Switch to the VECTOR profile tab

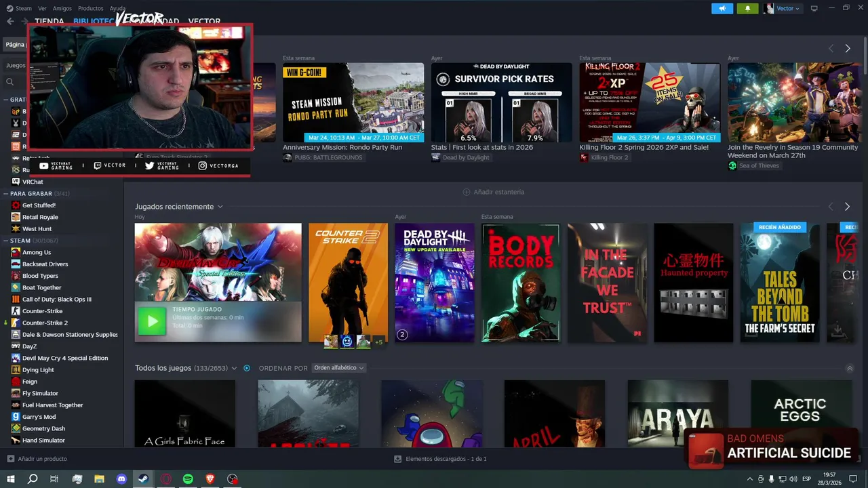click(204, 21)
